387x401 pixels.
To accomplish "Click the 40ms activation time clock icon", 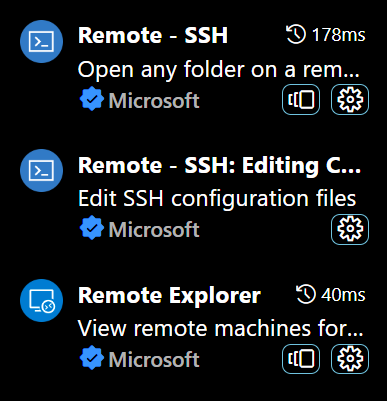I will [306, 294].
